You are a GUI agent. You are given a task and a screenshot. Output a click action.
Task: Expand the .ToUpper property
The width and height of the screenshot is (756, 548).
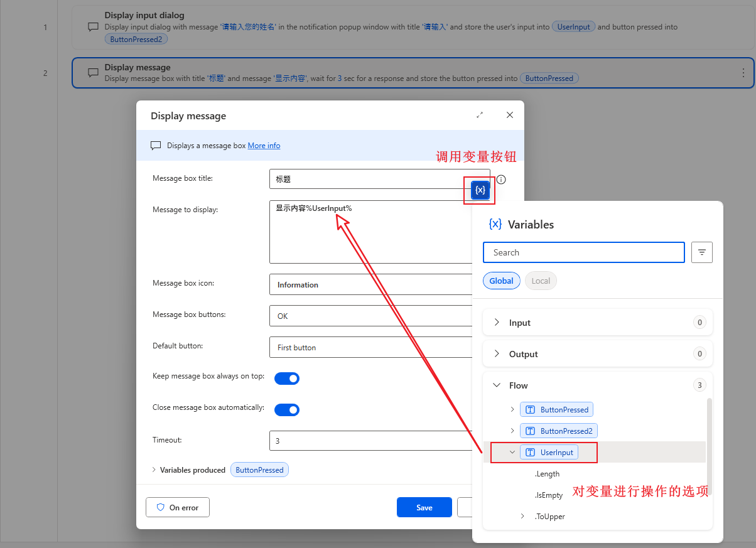tap(522, 516)
